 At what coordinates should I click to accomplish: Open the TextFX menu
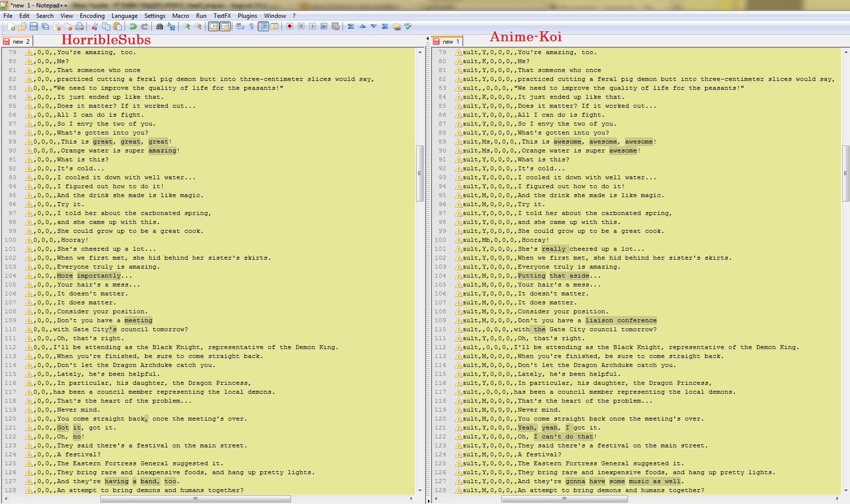[x=222, y=16]
